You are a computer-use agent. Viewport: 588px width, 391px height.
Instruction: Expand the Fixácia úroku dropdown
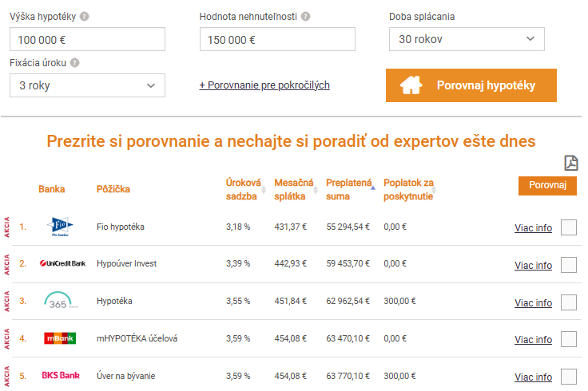[x=87, y=85]
